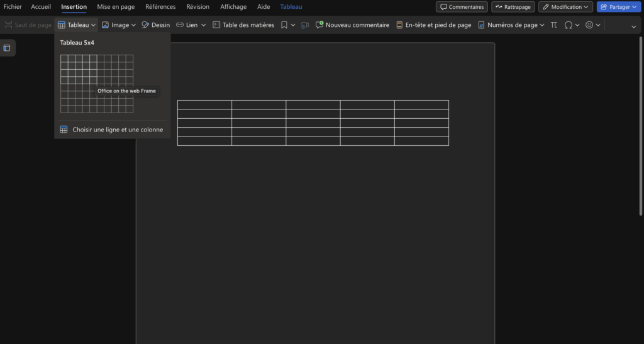Click the Commentaires button
Image resolution: width=644 pixels, height=344 pixels.
462,7
